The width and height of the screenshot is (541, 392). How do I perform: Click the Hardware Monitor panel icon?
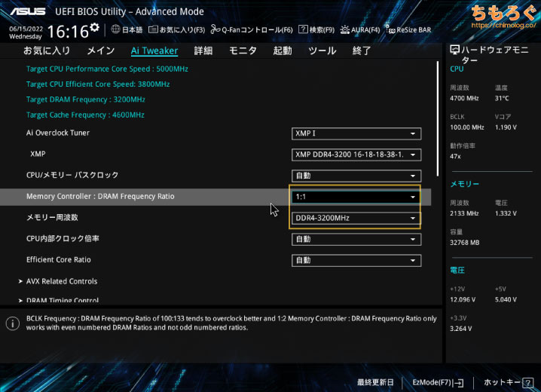[x=455, y=51]
